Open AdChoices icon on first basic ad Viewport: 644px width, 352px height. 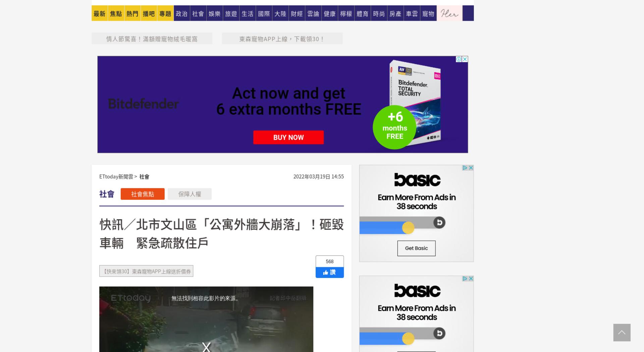(x=465, y=168)
